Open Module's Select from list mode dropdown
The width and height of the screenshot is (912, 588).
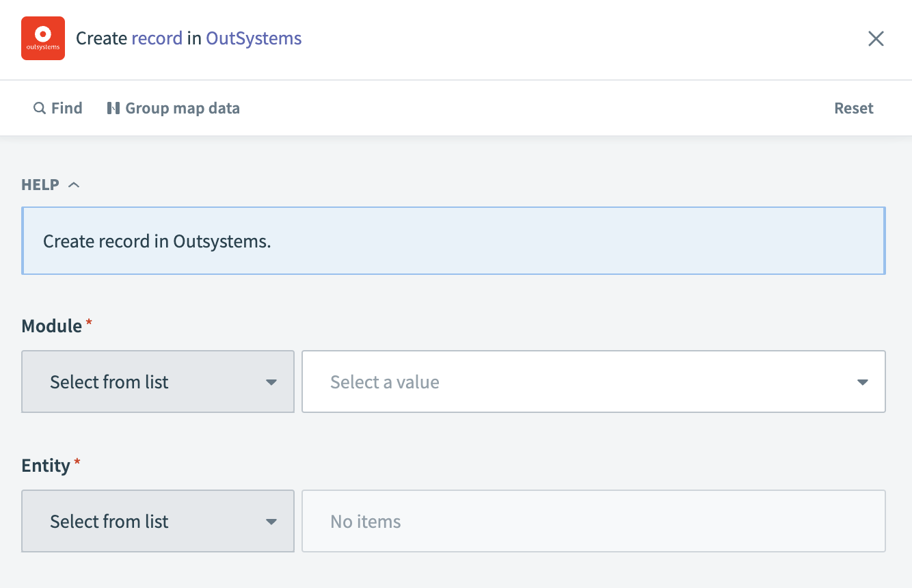point(157,382)
